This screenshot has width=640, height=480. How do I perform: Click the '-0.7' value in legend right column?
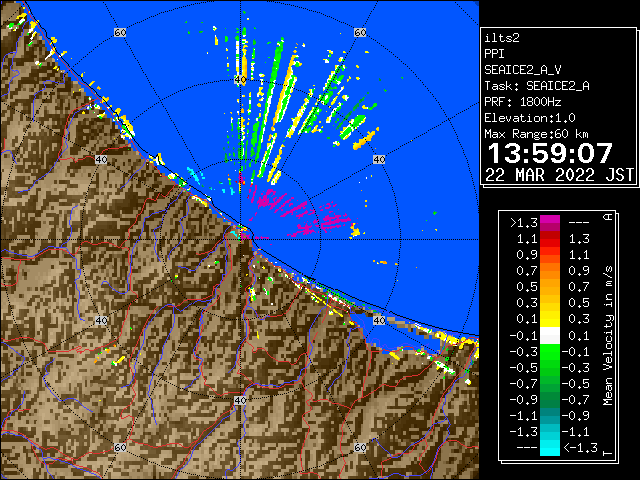click(576, 400)
